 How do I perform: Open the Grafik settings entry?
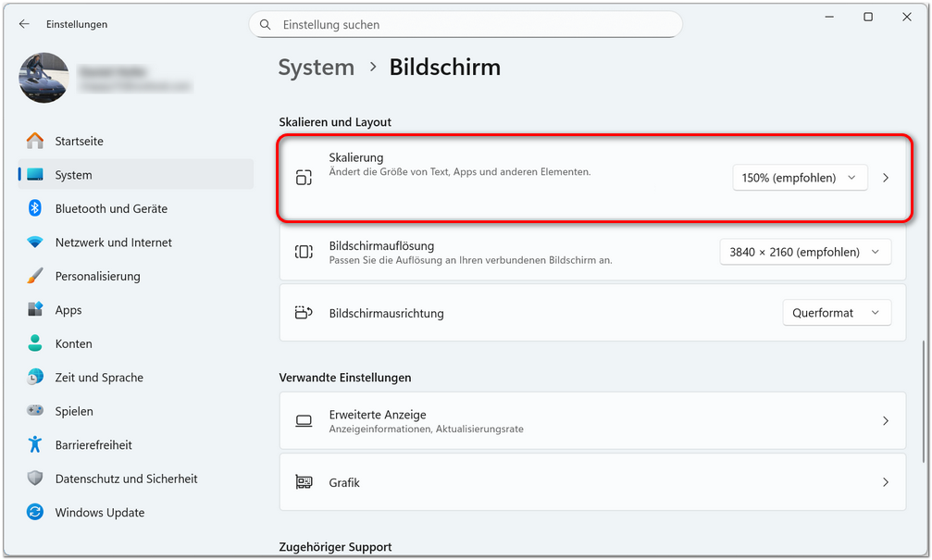(592, 482)
